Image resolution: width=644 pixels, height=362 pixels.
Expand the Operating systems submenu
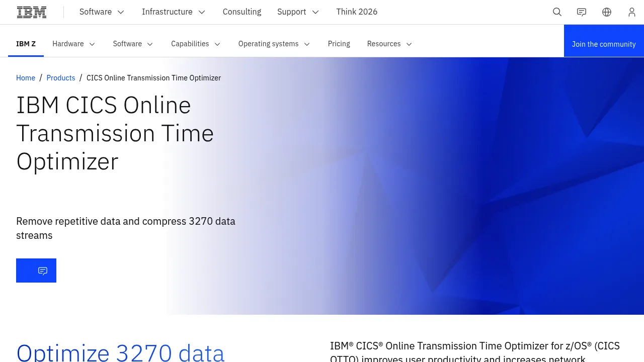[x=274, y=44]
